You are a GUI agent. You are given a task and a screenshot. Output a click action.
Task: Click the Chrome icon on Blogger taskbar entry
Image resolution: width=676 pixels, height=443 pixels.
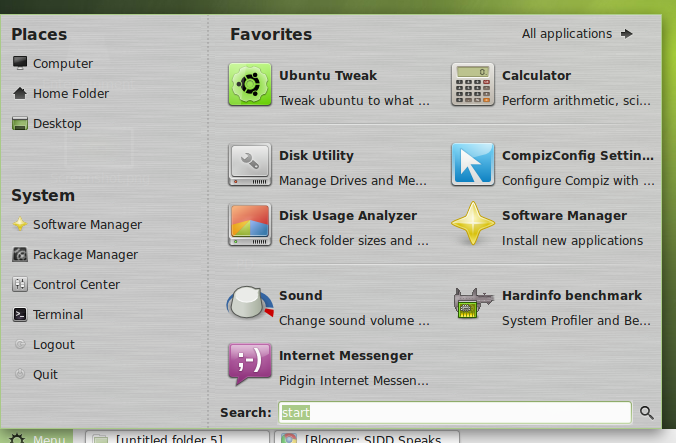[289, 439]
